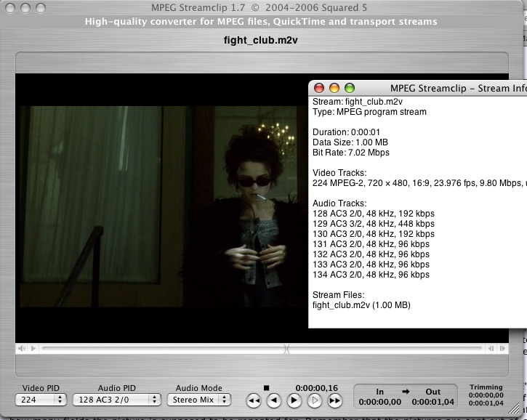The height and width of the screenshot is (420, 527).
Task: Click audio track 132 AC3 2/0, 96 kbps
Action: tap(371, 254)
